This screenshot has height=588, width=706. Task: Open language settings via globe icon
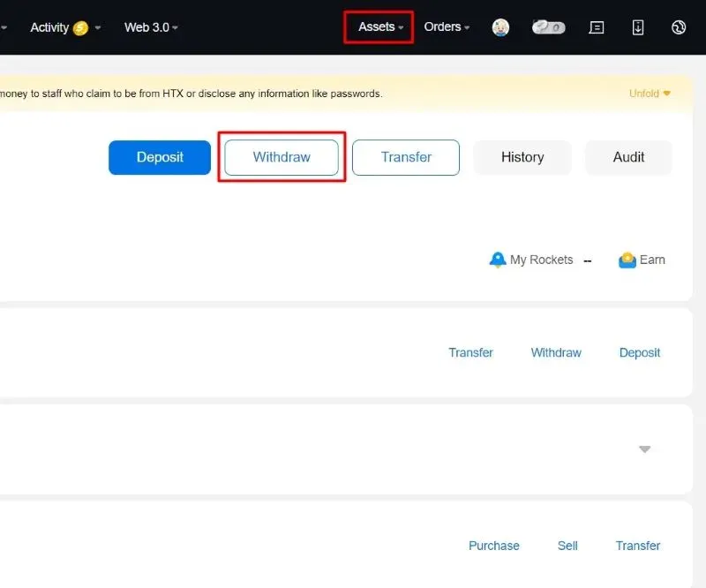679,27
